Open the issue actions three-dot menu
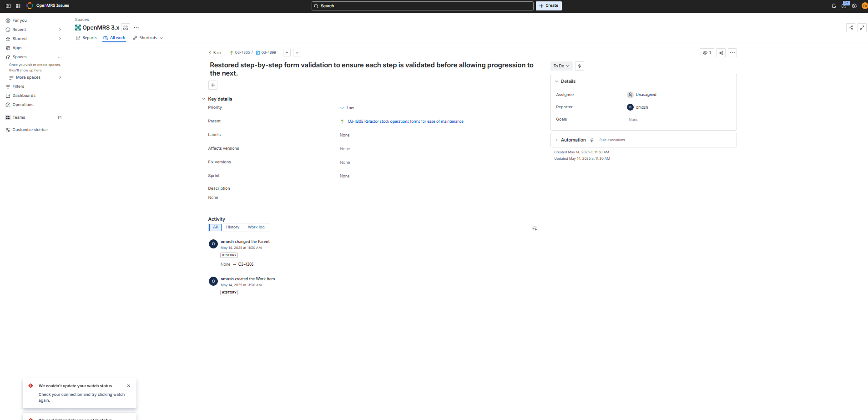This screenshot has width=868, height=420. (x=732, y=53)
